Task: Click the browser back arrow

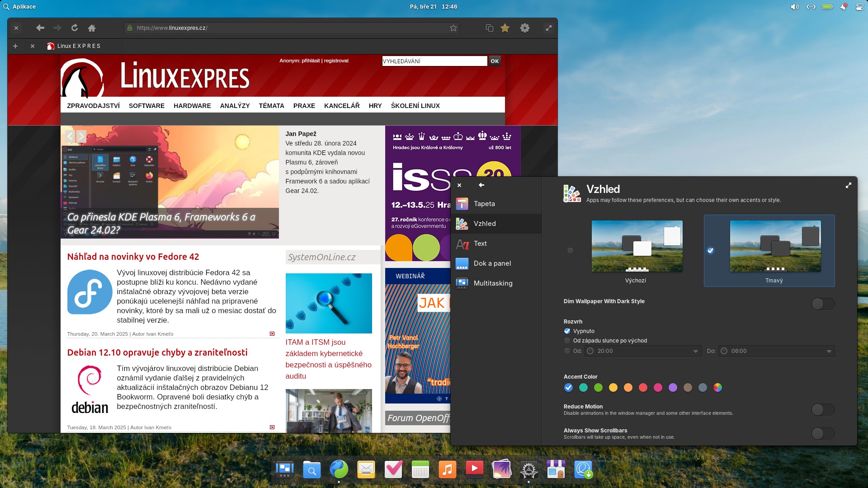Action: coord(40,28)
